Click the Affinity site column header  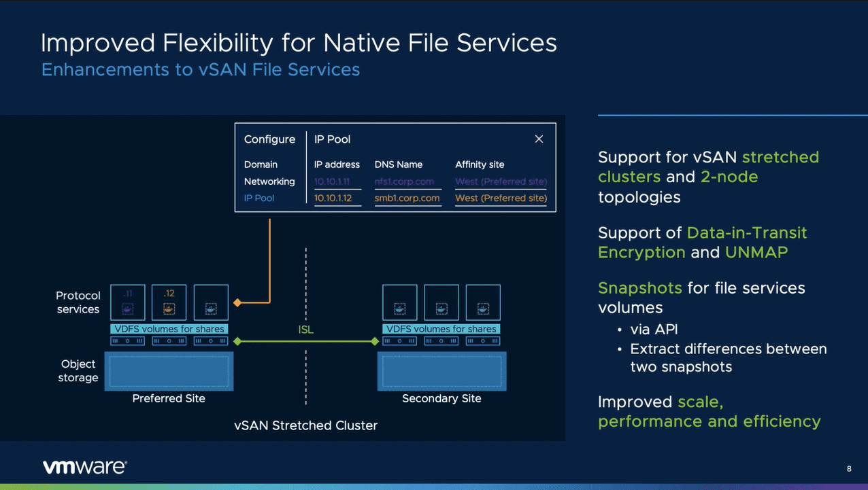tap(480, 164)
